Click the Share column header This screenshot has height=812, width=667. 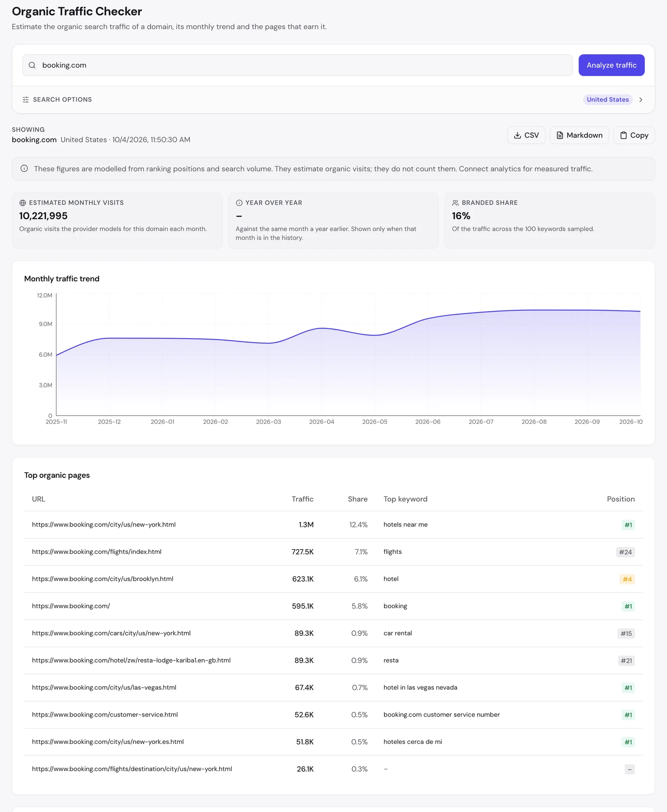[358, 499]
